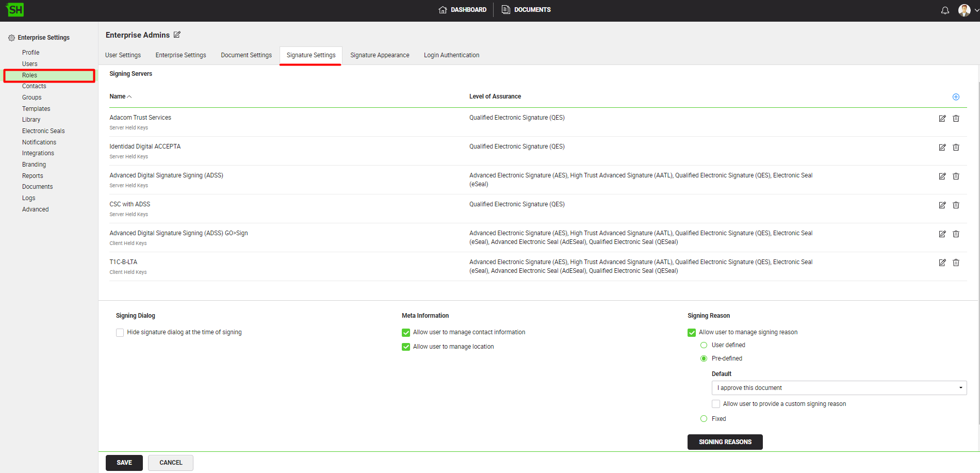The height and width of the screenshot is (473, 980).
Task: Enable Hide signature dialog at signing checkbox
Action: click(x=120, y=333)
